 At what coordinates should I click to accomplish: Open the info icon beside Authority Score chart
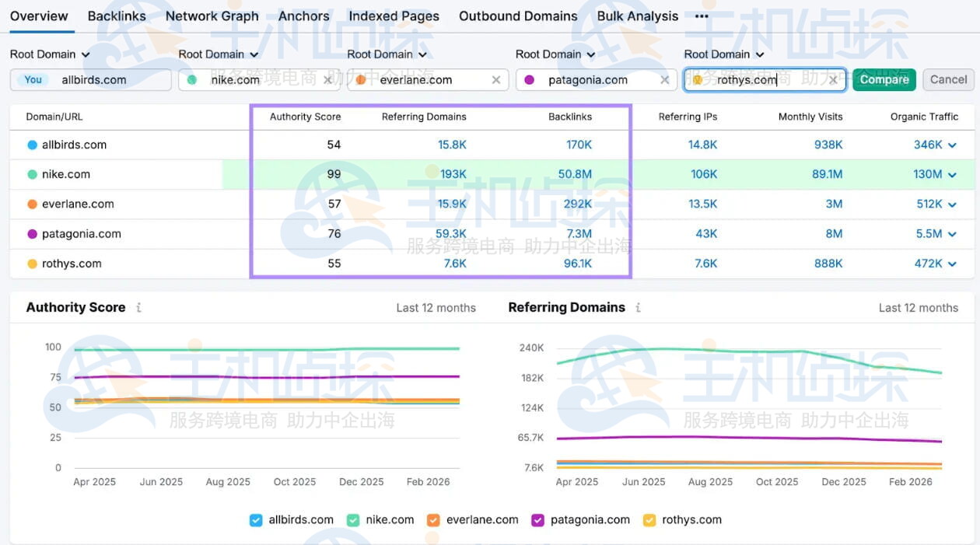pos(138,308)
